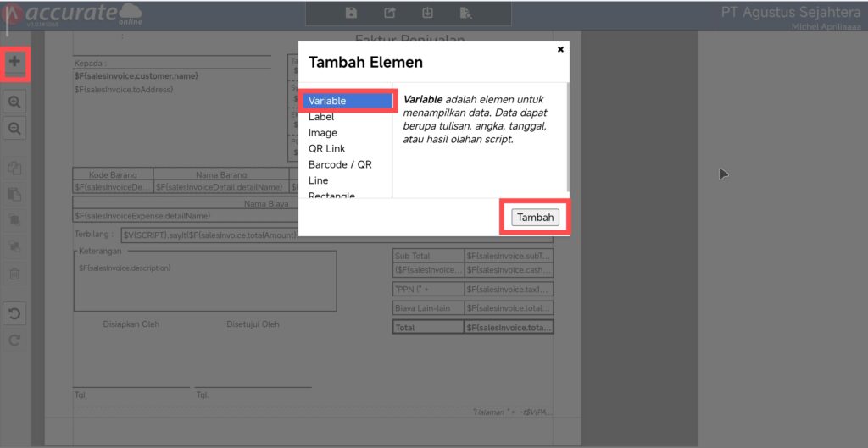
Task: Click the export arrow icon in top toolbar
Action: [390, 14]
